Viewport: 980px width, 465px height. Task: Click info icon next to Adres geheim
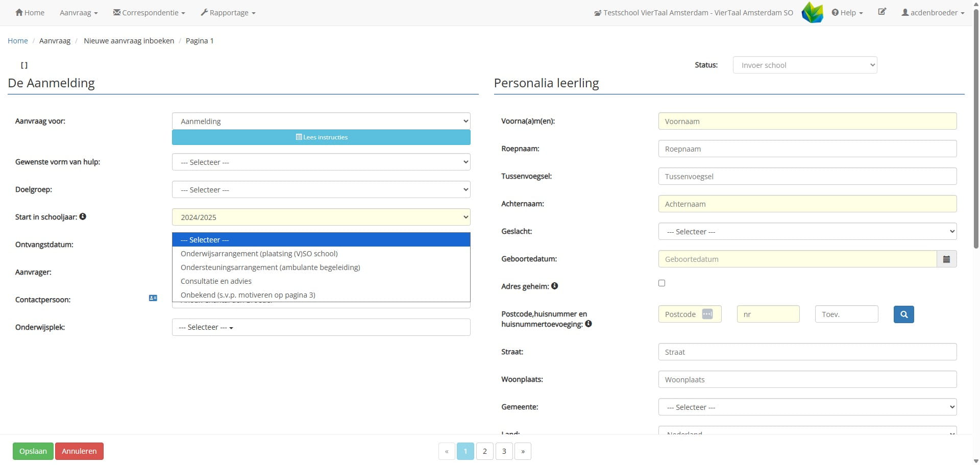coord(554,286)
